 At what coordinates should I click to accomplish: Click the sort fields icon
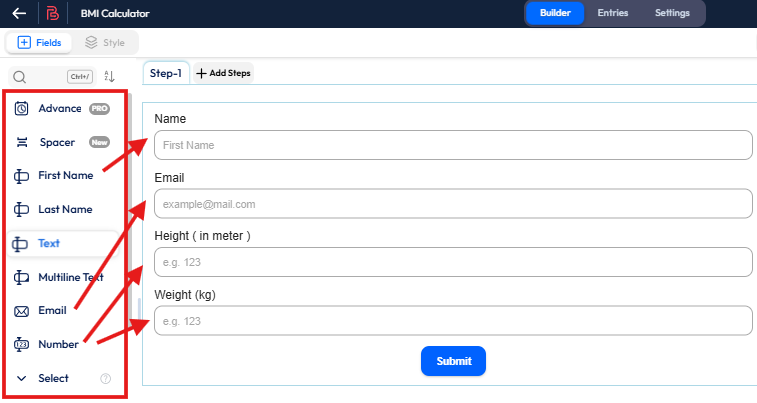[x=110, y=76]
